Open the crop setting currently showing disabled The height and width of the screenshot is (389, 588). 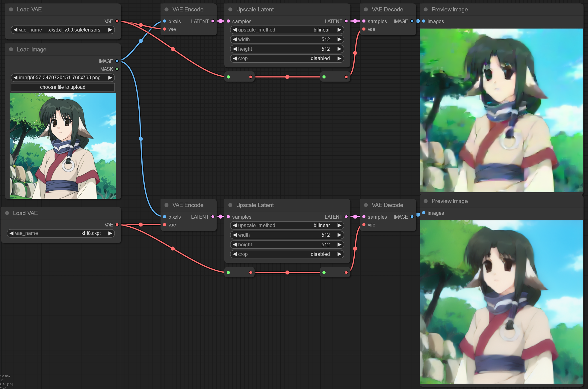[287, 58]
